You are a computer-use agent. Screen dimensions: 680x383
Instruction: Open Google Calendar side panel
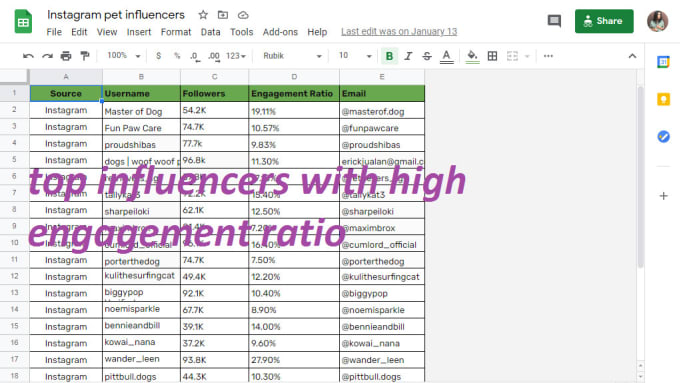tap(663, 62)
